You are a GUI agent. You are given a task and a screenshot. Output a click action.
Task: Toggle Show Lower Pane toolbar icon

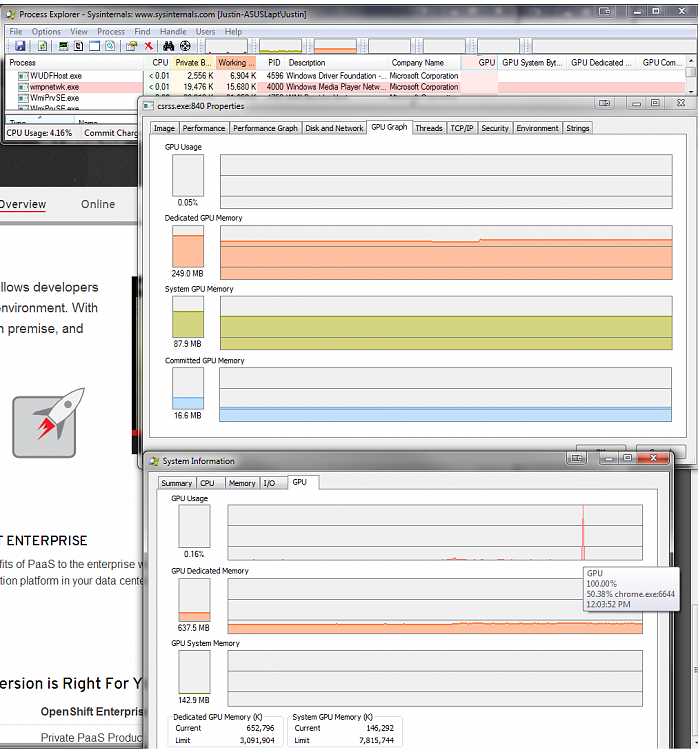[x=94, y=45]
